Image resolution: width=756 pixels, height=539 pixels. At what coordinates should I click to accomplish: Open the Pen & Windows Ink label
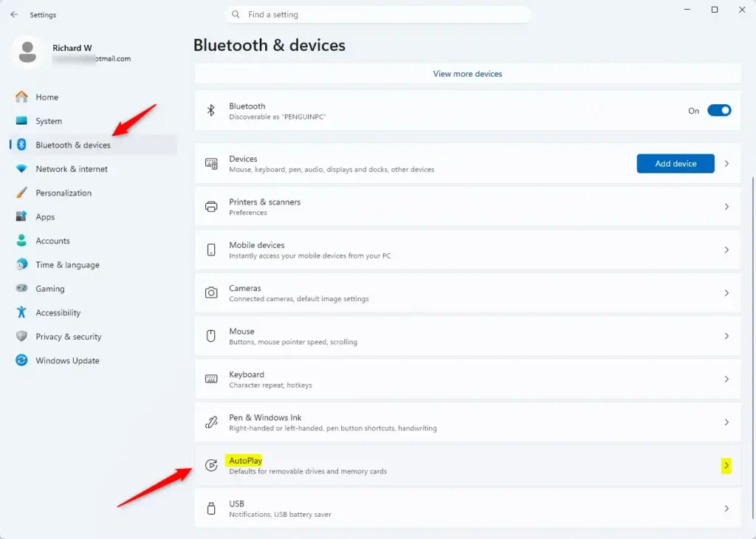tap(265, 417)
